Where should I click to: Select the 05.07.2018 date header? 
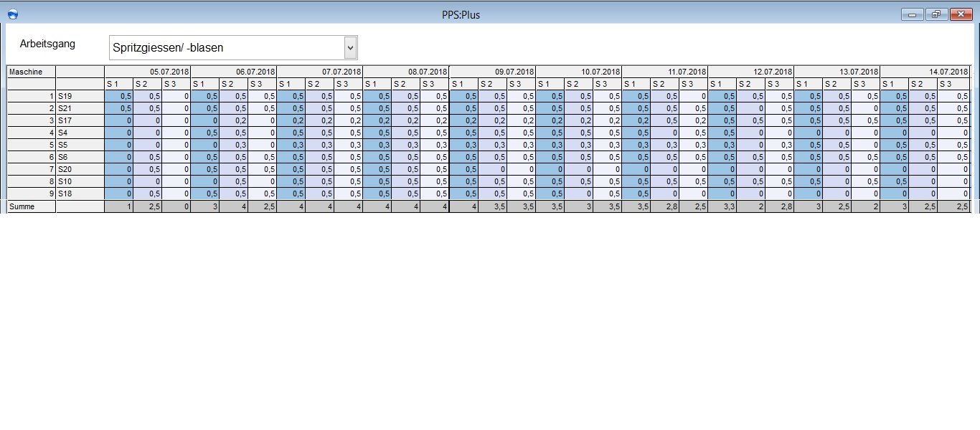pos(148,72)
